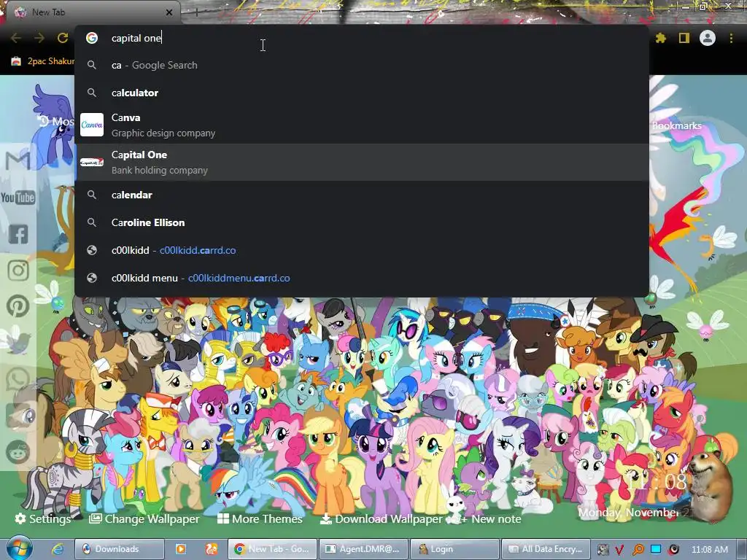Switch to the Downloads taskbar window
This screenshot has height=560, width=747.
point(120,549)
